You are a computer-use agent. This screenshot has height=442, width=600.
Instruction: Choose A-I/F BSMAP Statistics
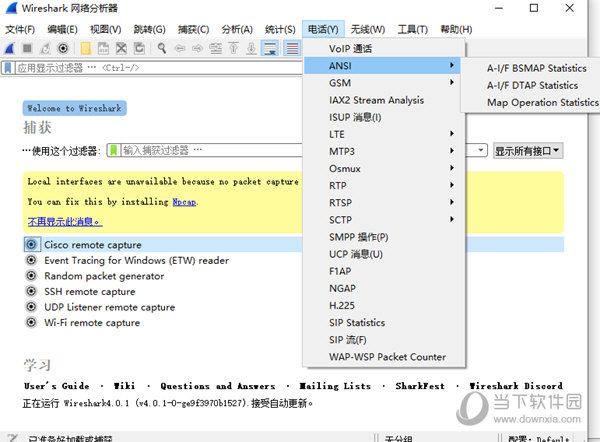(x=536, y=68)
